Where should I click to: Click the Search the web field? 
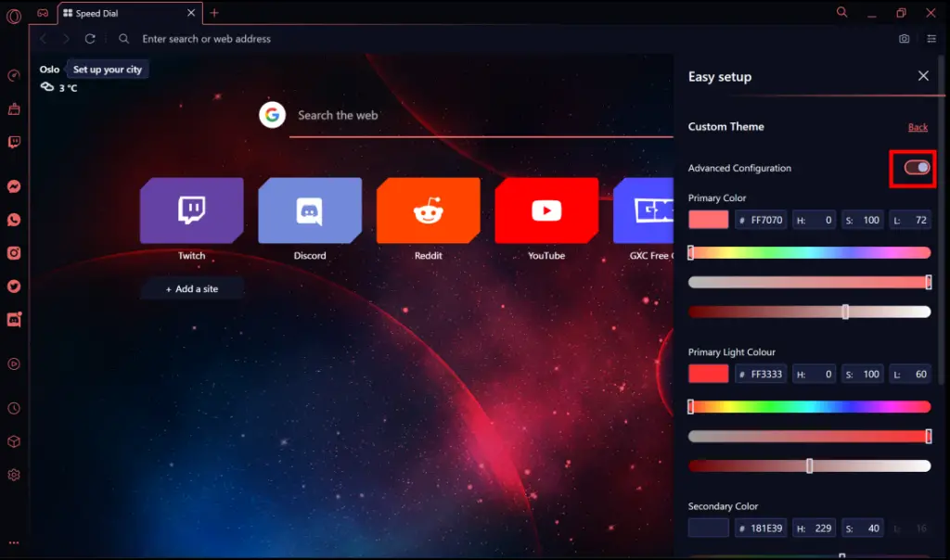coord(481,115)
